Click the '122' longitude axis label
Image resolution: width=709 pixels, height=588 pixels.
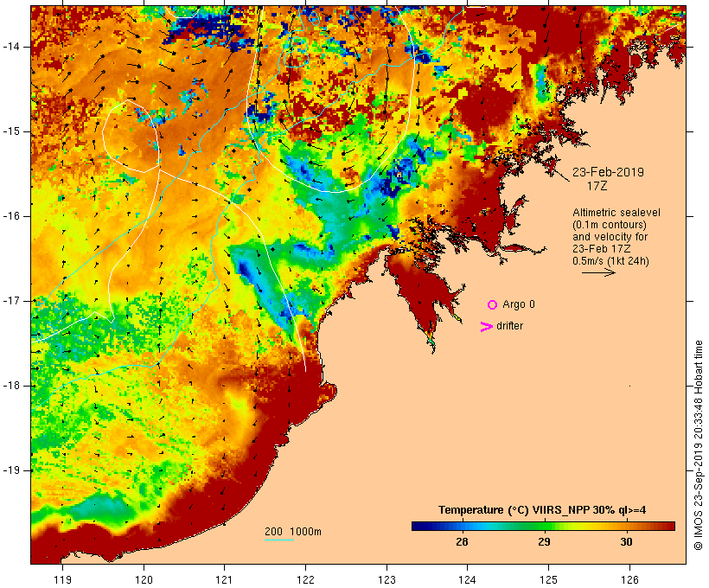306,580
